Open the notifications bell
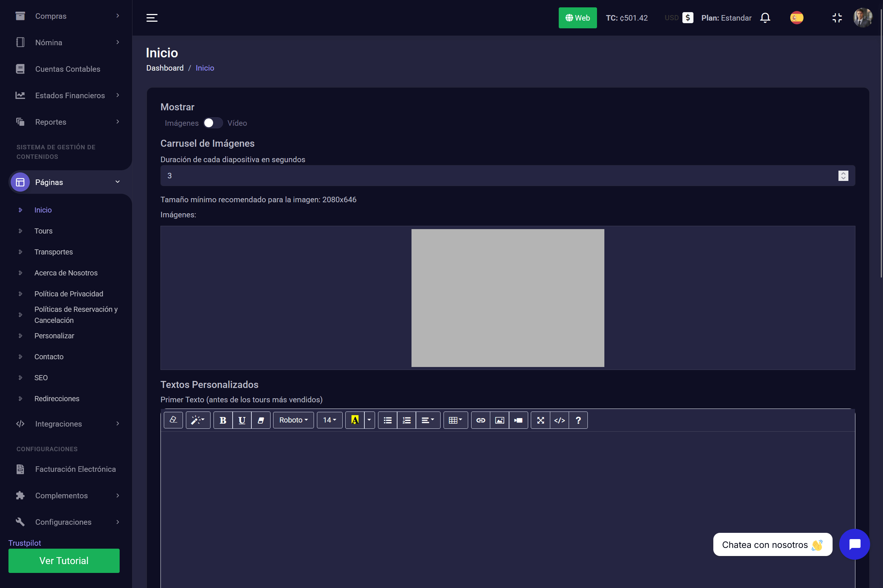 coord(765,18)
